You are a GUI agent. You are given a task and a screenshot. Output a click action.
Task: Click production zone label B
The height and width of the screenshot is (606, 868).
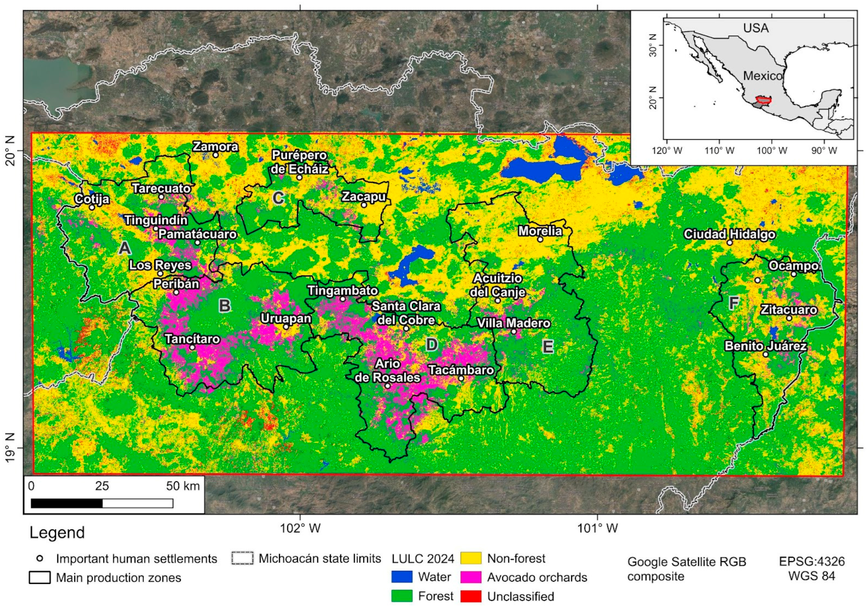225,306
